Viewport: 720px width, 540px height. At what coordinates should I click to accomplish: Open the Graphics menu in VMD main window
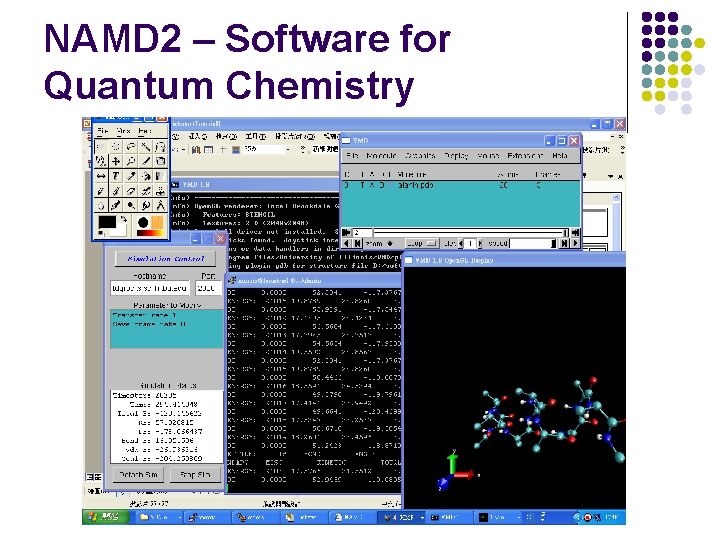pos(420,156)
